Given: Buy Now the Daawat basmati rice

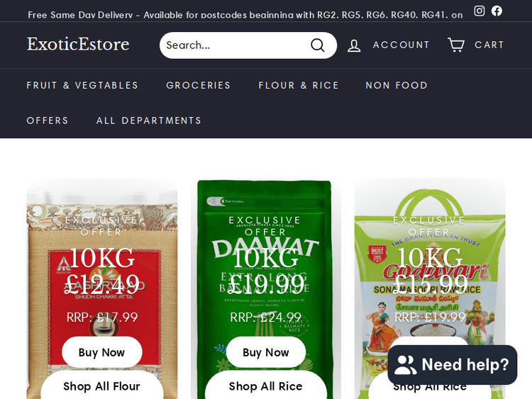Looking at the screenshot, I should (x=266, y=352).
